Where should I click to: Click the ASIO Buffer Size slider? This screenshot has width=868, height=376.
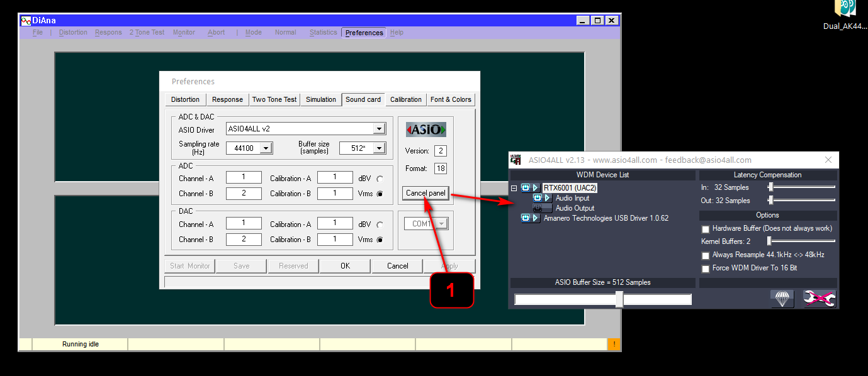[x=603, y=299]
